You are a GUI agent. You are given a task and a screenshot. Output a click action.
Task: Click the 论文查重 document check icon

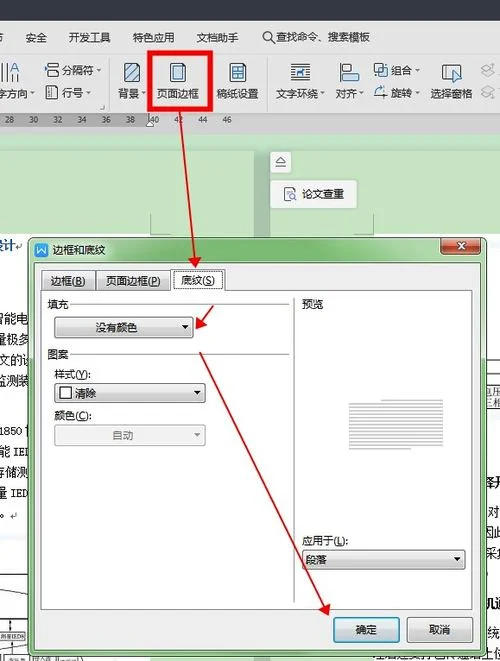(290, 194)
